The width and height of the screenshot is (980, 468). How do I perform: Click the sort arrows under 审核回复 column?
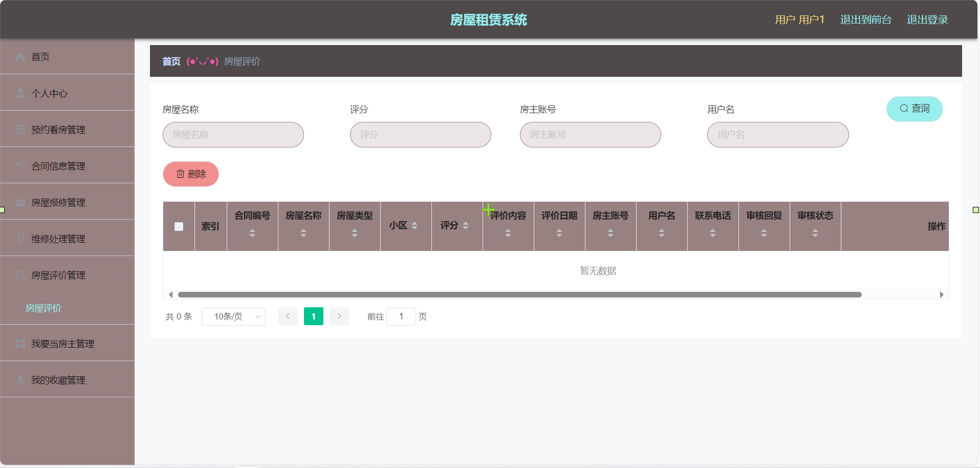(x=764, y=233)
